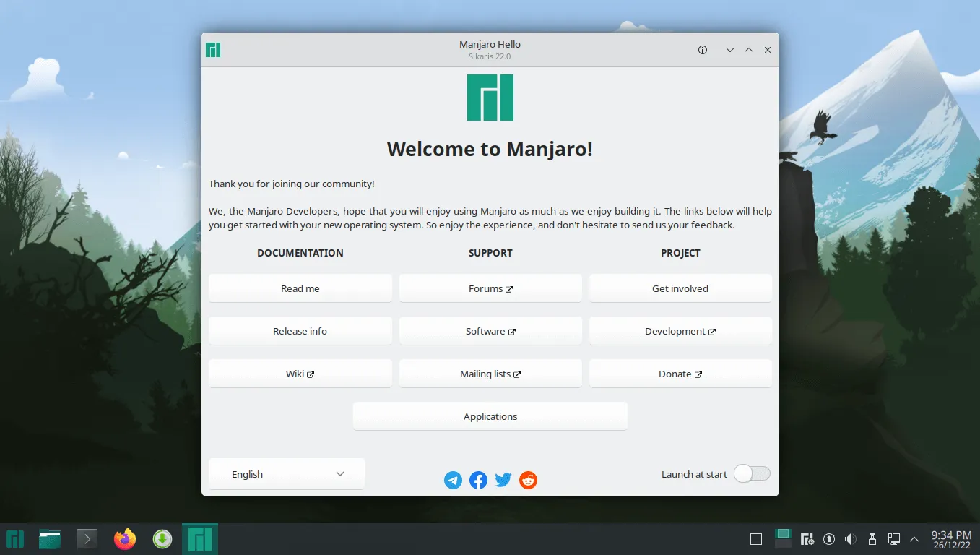Open the Forums external link
Screen dimensions: 980x555
pyautogui.click(x=490, y=288)
